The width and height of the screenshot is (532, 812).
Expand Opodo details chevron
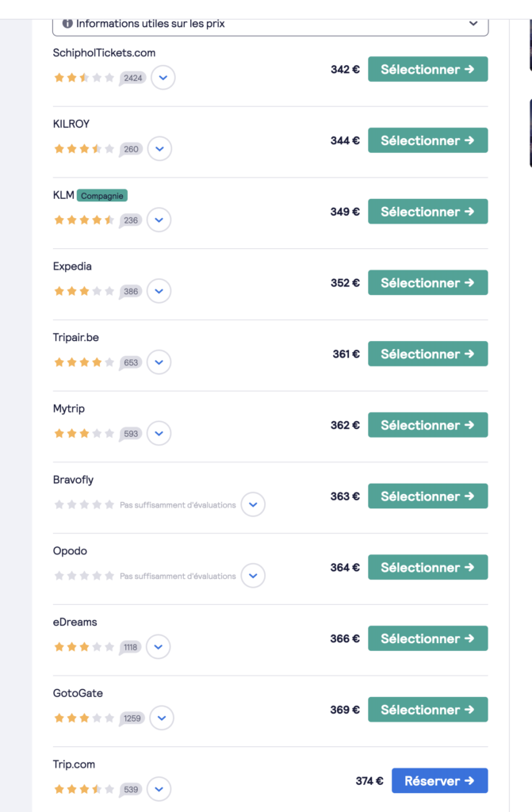253,576
